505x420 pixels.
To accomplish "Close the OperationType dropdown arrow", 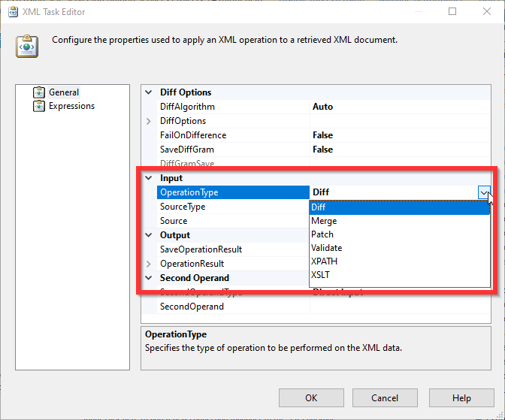I will click(x=484, y=192).
